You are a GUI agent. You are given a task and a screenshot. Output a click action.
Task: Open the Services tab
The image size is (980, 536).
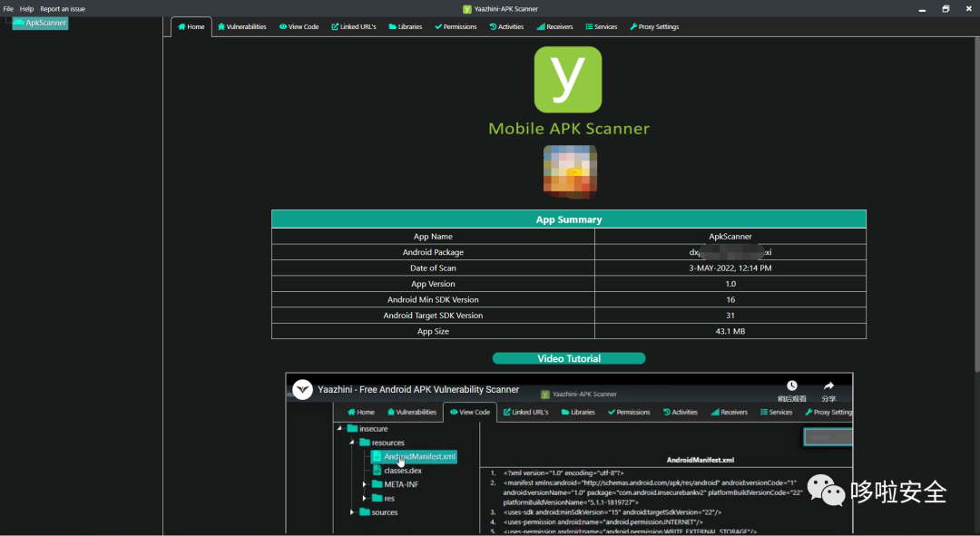tap(602, 27)
